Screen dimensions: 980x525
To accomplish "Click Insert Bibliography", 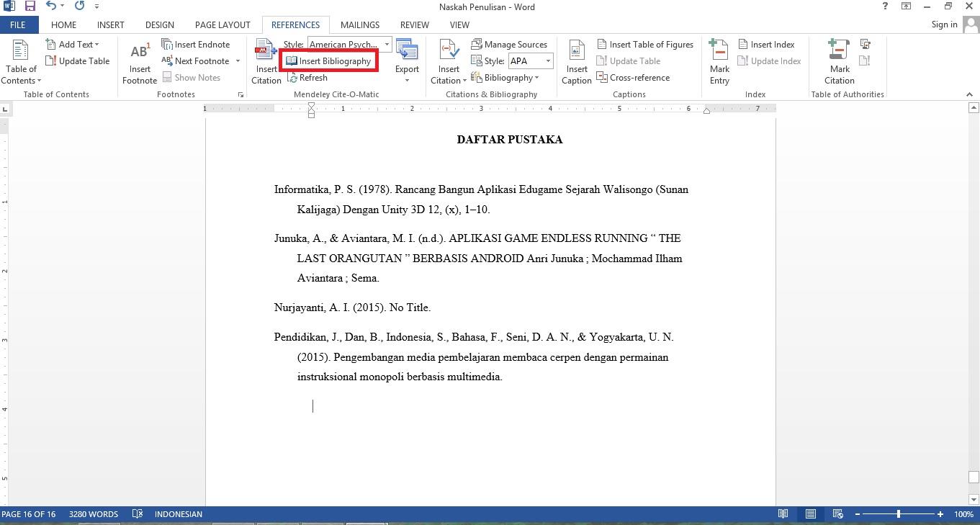I will coord(328,60).
